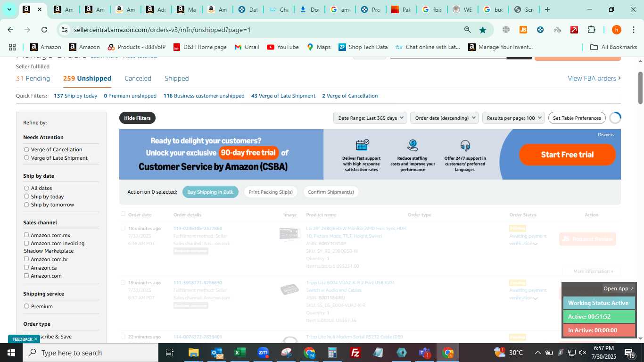The image size is (644, 362).
Task: Open the Gmail bookmark
Action: [x=247, y=47]
